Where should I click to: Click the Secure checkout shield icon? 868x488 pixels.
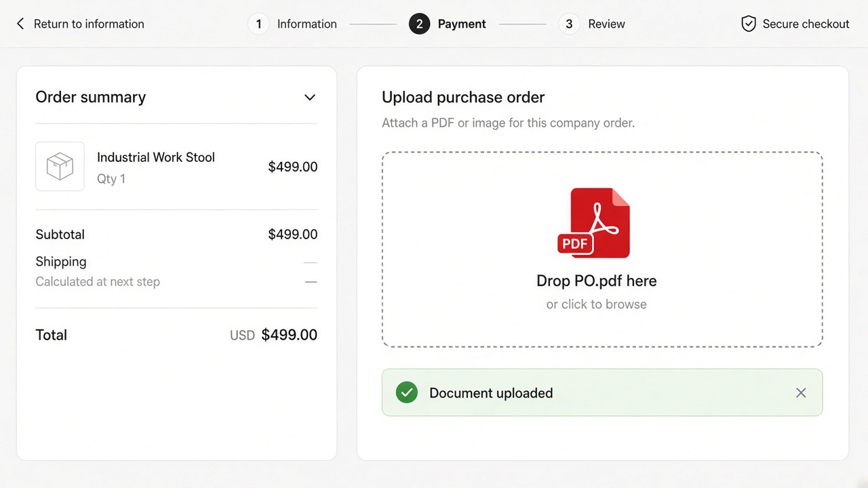coord(749,24)
